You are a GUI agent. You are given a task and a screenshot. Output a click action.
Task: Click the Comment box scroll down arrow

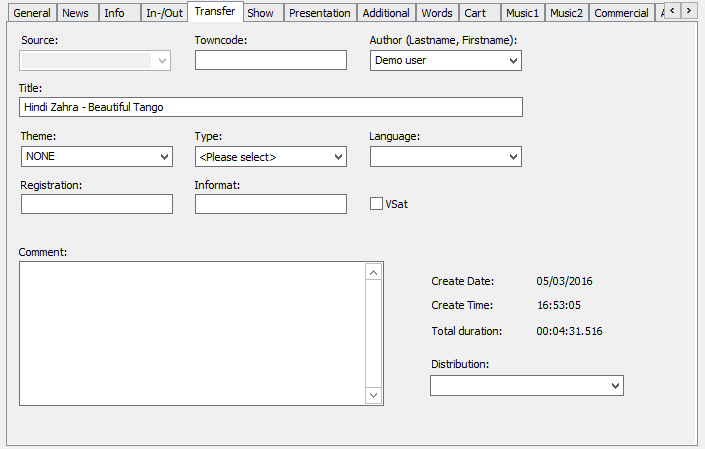pos(373,396)
